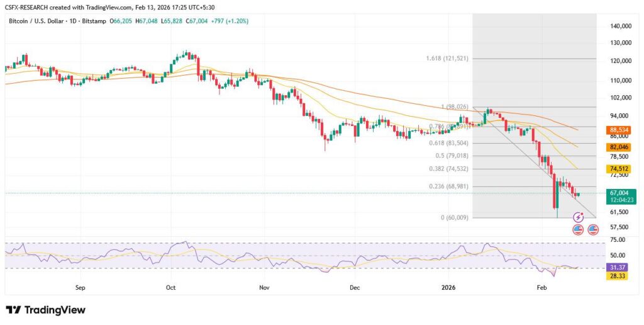Click the leftmost US flag event marker
This screenshot has width=644, height=325.
click(x=578, y=230)
